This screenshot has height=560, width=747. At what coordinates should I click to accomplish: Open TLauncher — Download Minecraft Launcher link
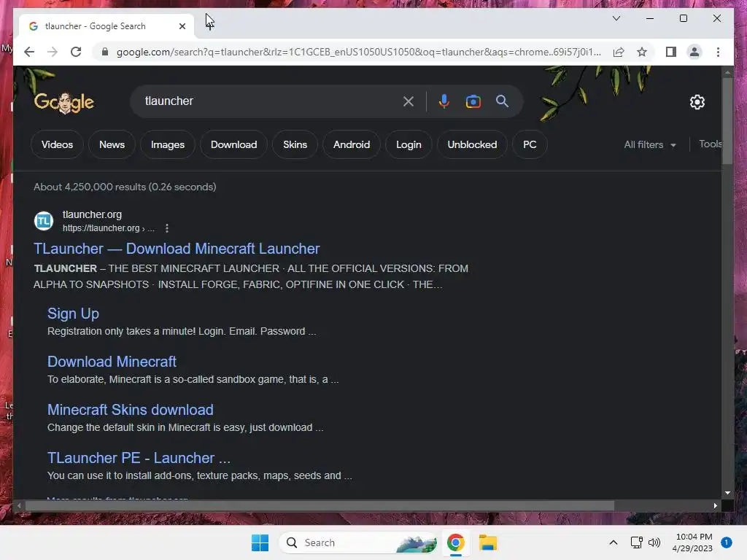177,249
